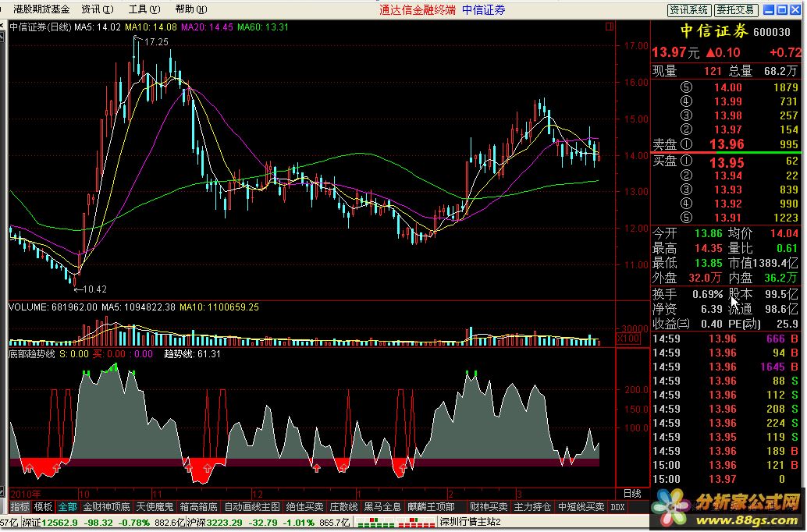Screen dimensions: 807x532
Task: Switch to 自动画线主图 indicator
Action: coord(251,507)
